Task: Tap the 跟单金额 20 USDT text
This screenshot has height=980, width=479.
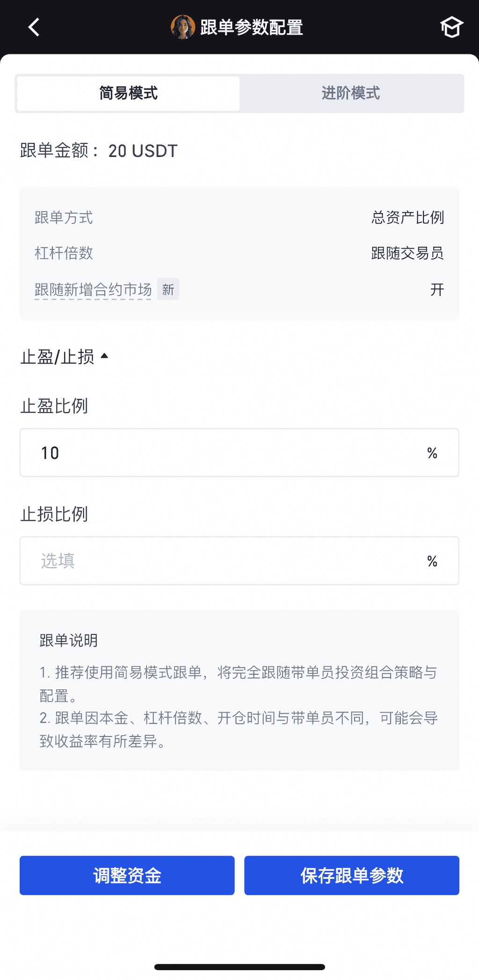Action: (x=99, y=151)
